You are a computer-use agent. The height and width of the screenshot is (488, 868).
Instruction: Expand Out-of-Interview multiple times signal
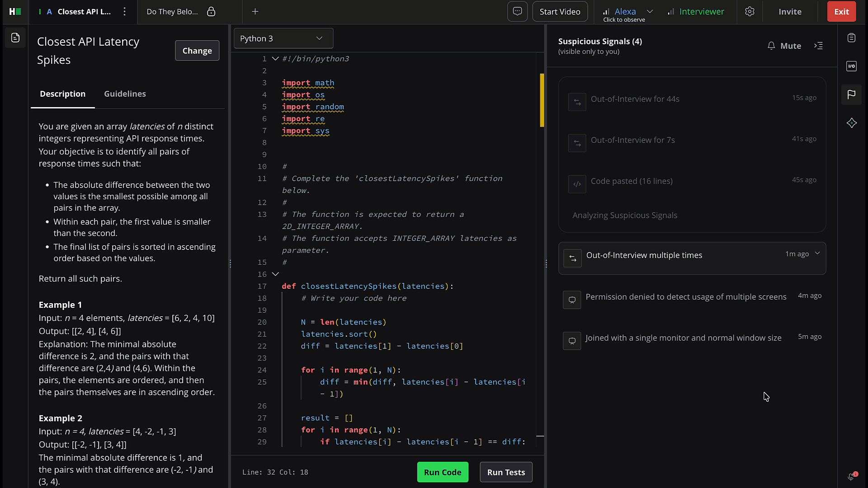[x=818, y=253]
